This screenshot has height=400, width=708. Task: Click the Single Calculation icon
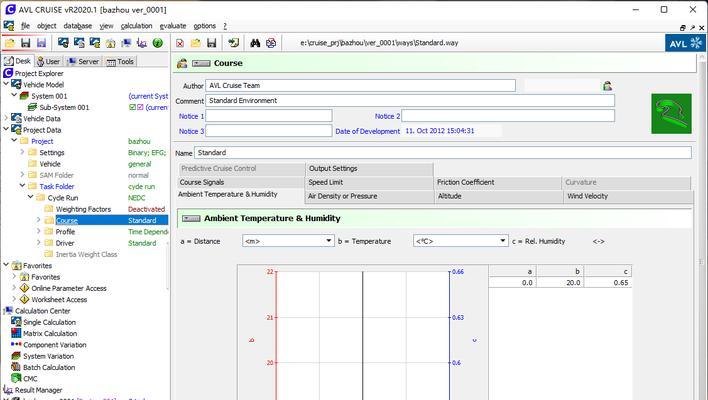point(16,322)
